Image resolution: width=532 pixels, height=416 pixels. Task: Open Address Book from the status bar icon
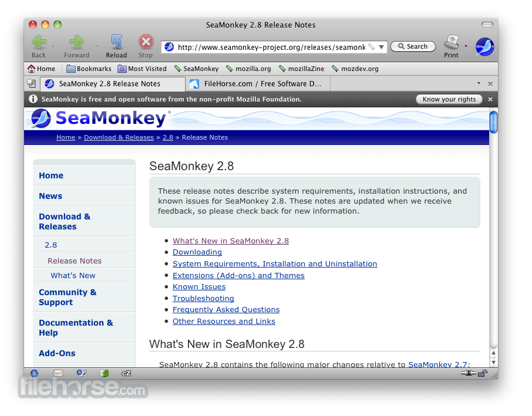105,374
